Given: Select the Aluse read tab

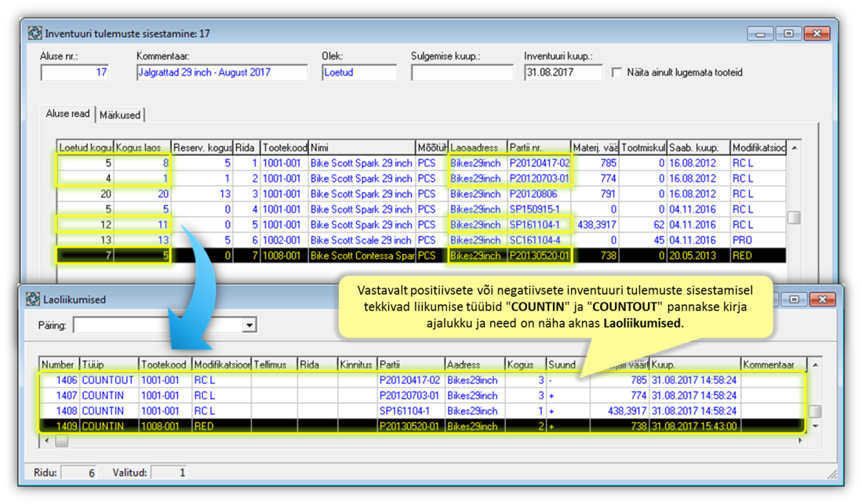Looking at the screenshot, I should 67,114.
